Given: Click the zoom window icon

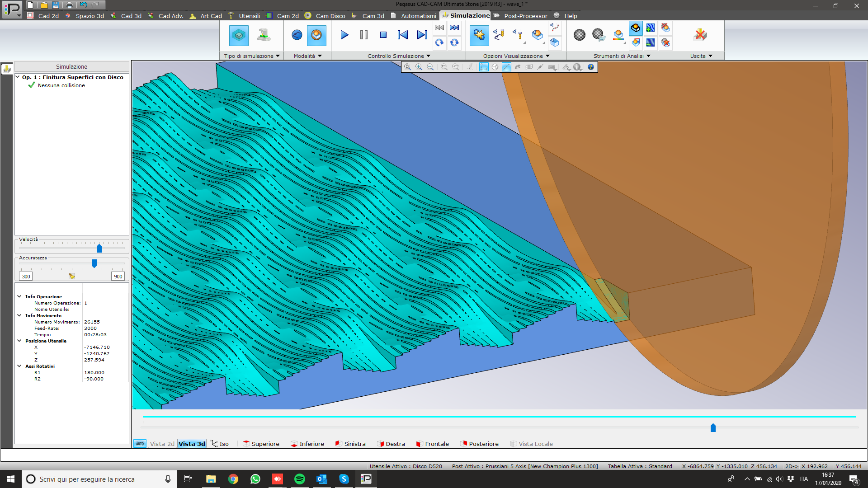Looking at the screenshot, I should [444, 67].
